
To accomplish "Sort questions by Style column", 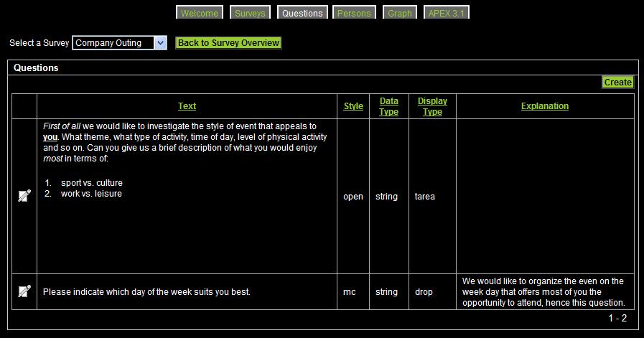I will pyautogui.click(x=353, y=106).
